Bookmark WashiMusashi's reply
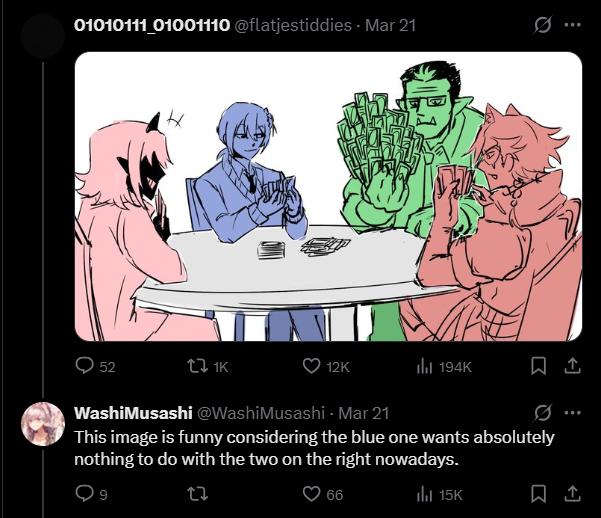601x518 pixels. coord(539,494)
